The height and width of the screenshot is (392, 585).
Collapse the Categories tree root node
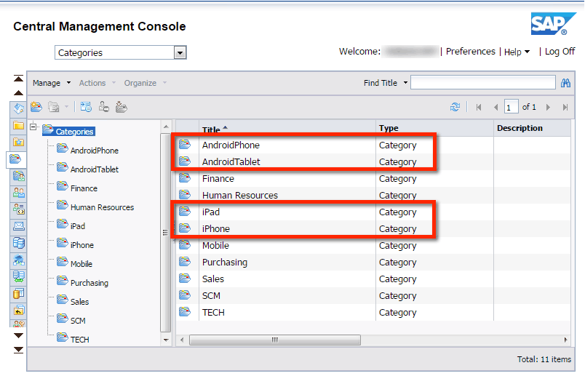(34, 127)
